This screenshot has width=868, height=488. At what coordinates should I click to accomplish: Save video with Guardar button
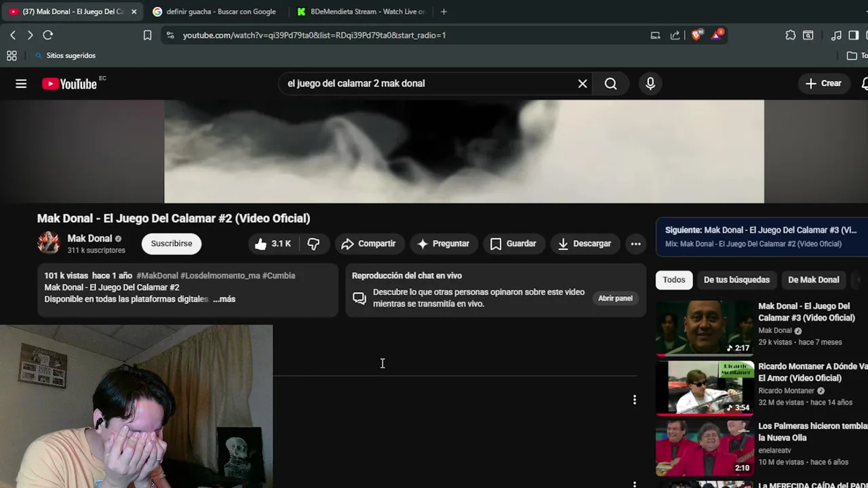point(513,243)
